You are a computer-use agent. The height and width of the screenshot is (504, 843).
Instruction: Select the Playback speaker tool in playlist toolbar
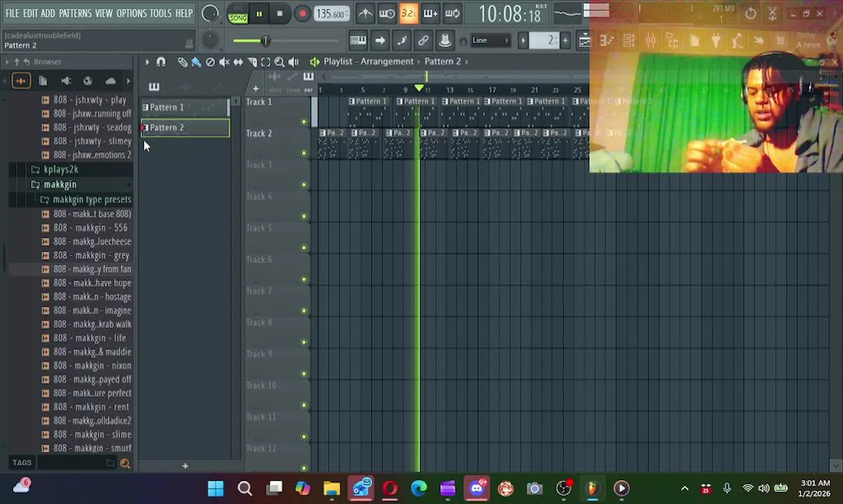pos(293,62)
